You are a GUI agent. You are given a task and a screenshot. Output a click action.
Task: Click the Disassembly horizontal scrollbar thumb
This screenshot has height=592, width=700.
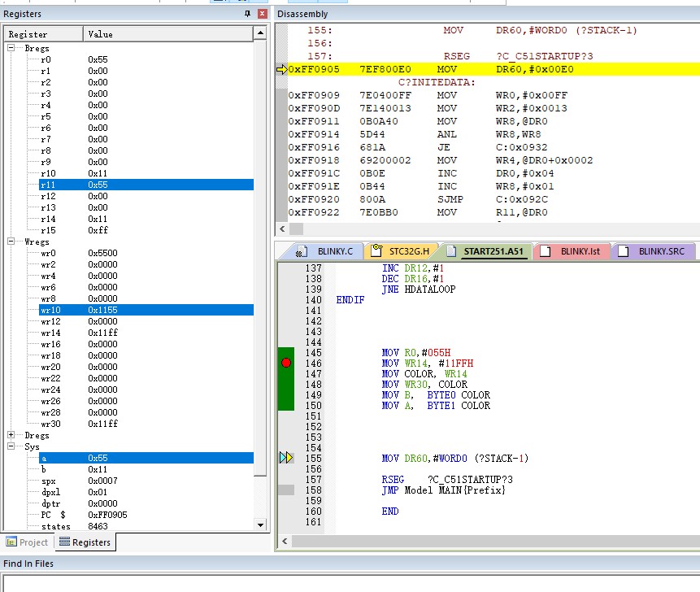296,229
